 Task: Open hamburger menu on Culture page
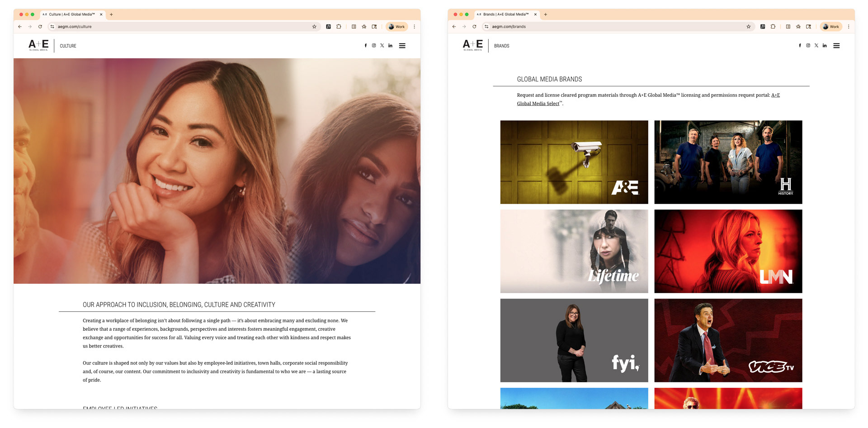(x=402, y=46)
